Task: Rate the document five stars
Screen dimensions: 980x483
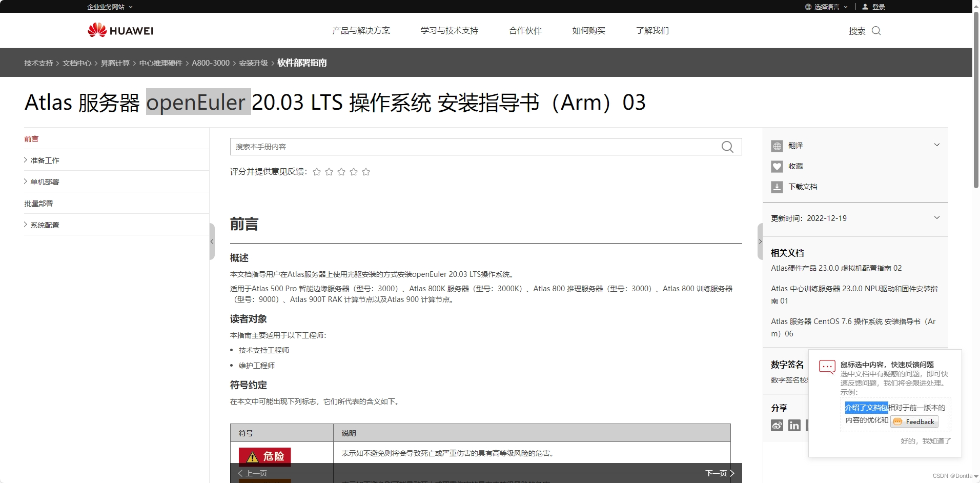Action: (x=366, y=172)
